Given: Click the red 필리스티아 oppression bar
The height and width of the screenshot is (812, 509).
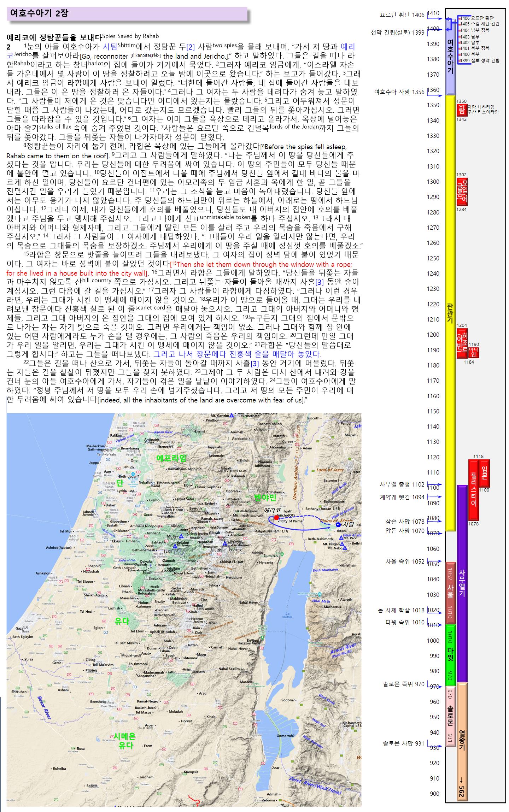Looking at the screenshot, I should (474, 490).
